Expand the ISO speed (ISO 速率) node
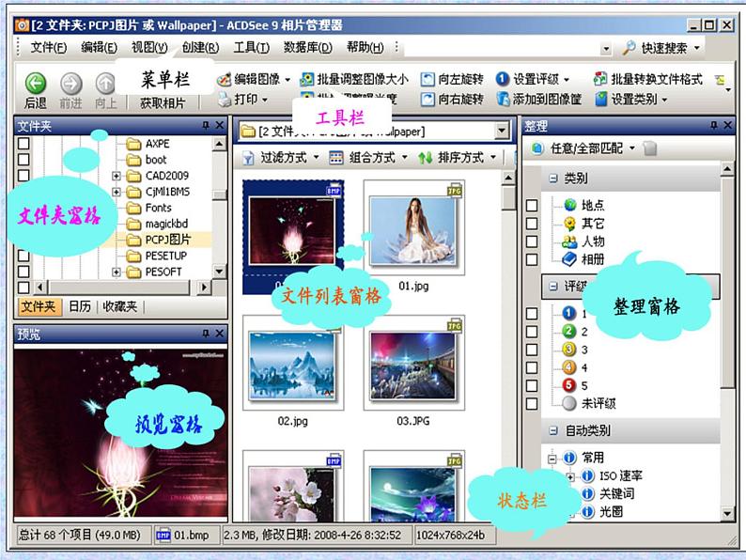 point(570,476)
